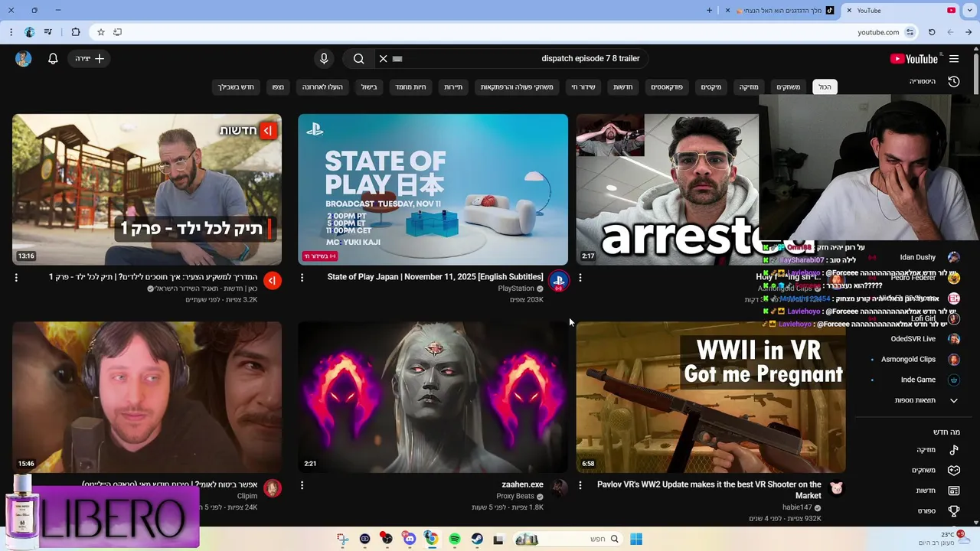Image resolution: width=980 pixels, height=551 pixels.
Task: Select the שידור חי (Live) filter chip
Action: 583,87
